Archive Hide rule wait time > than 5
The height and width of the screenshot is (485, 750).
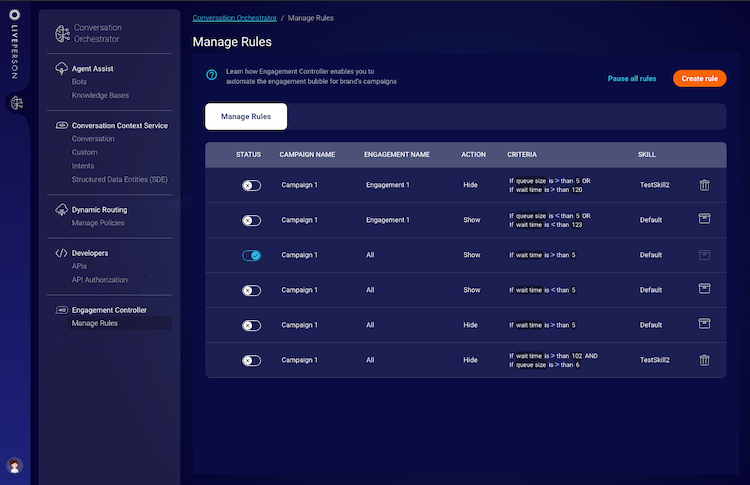click(704, 323)
